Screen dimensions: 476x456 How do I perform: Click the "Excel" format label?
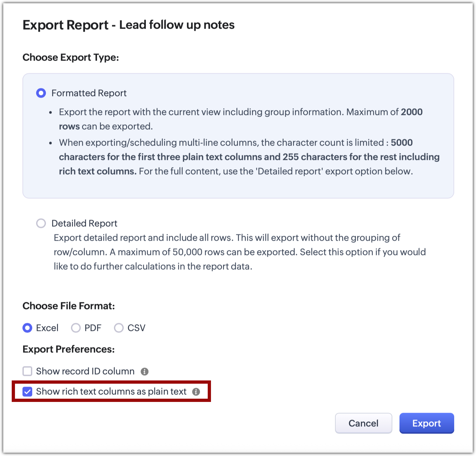pyautogui.click(x=47, y=328)
